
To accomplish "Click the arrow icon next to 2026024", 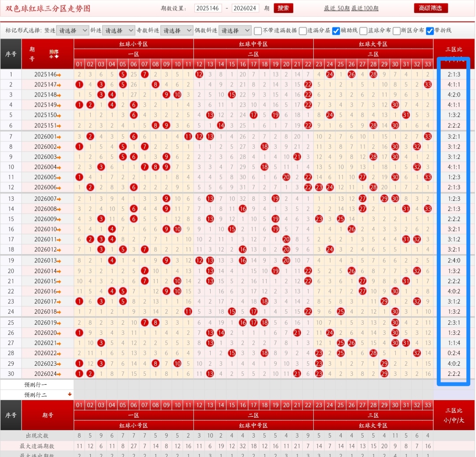I will (59, 374).
